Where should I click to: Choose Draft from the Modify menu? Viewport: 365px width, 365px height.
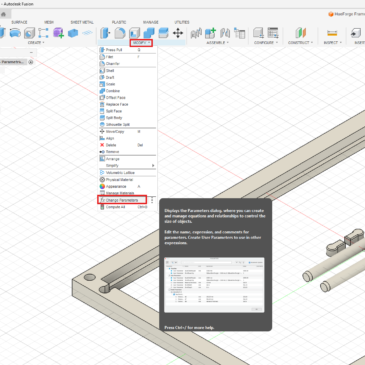click(x=127, y=77)
